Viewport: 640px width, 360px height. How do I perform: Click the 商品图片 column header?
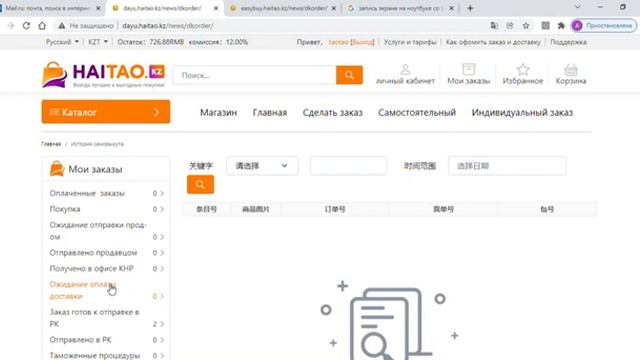256,209
